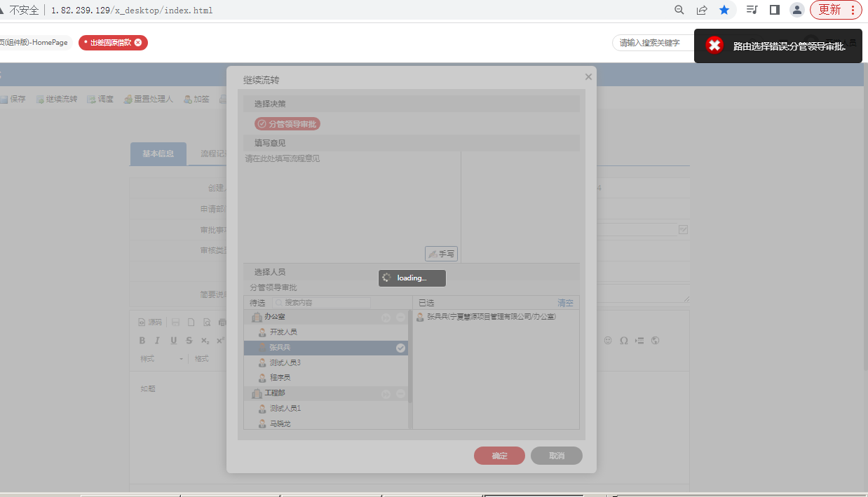This screenshot has height=497, width=868.
Task: Toggle Italic formatting in the editor
Action: coord(157,341)
